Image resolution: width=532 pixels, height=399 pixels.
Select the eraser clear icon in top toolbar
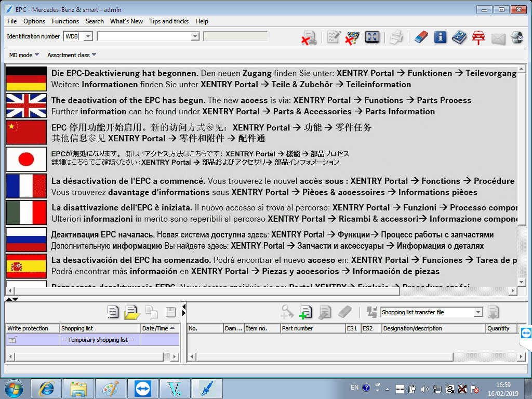click(421, 37)
